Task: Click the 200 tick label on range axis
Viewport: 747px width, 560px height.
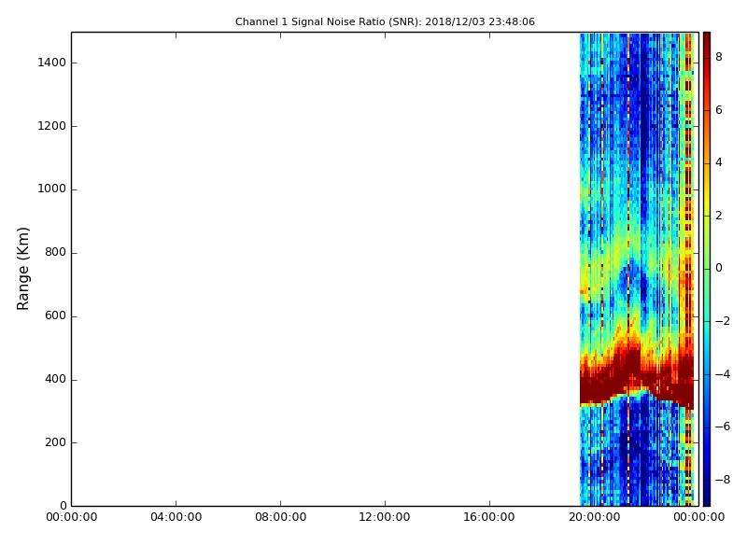Action: click(x=55, y=442)
